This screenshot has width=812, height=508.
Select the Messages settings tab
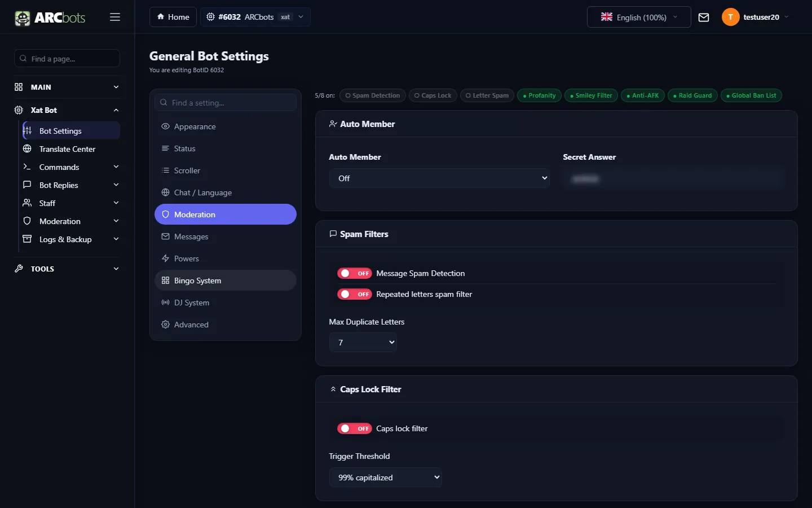pos(226,237)
